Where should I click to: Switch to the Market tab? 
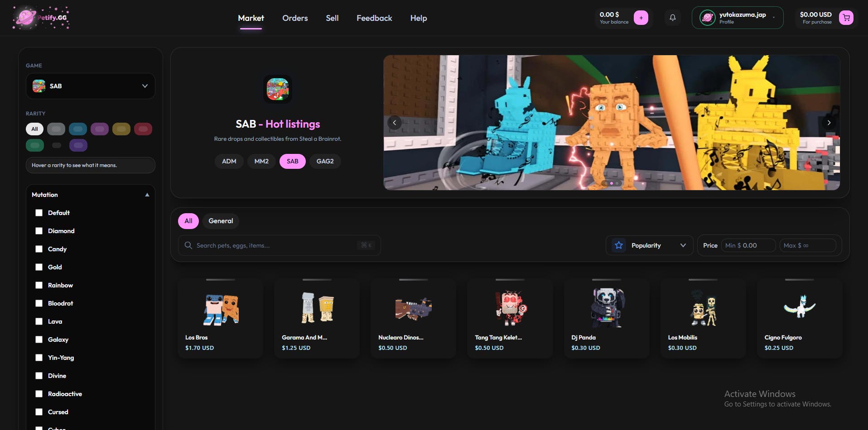(251, 18)
